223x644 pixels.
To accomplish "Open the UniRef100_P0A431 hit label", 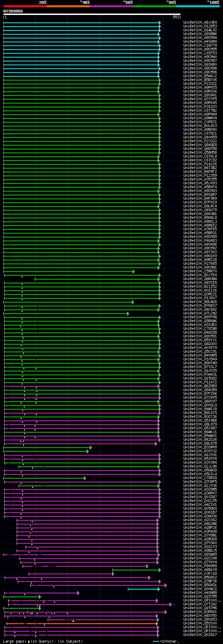I will pos(200,375).
